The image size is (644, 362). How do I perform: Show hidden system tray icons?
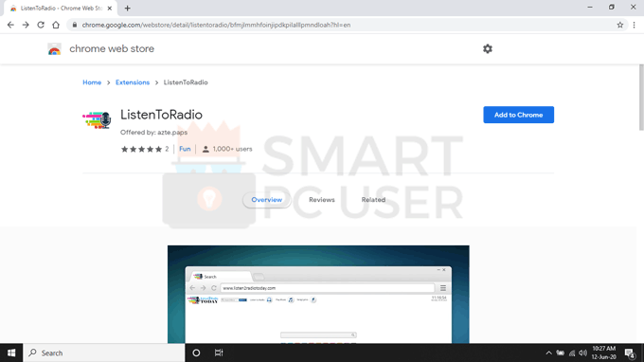[x=548, y=353]
